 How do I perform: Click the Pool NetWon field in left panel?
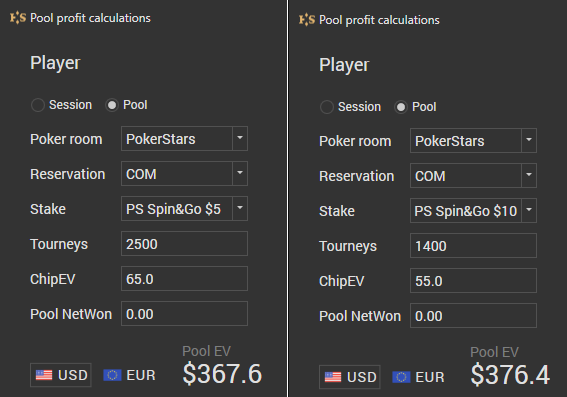184,313
